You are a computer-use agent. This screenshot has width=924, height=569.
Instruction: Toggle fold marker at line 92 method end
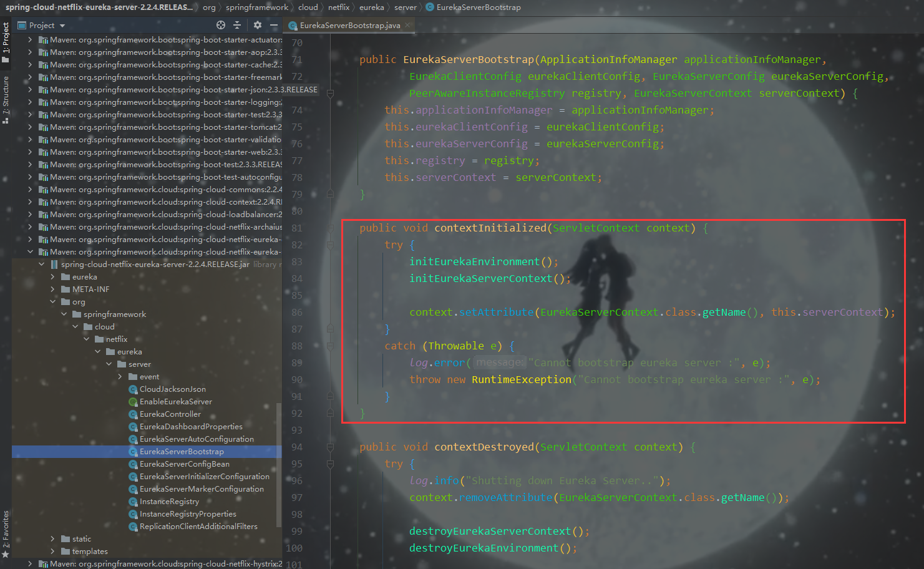[330, 414]
